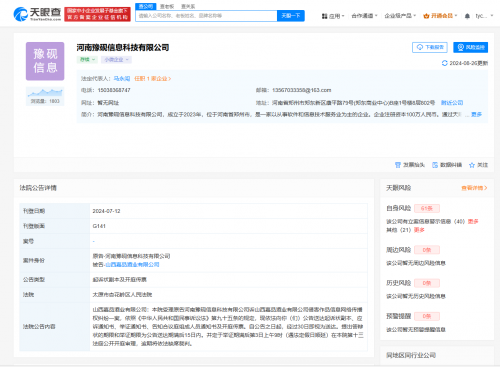Click the 附近公司 nearby companies link
Image resolution: width=500 pixels, height=367 pixels.
(x=452, y=103)
